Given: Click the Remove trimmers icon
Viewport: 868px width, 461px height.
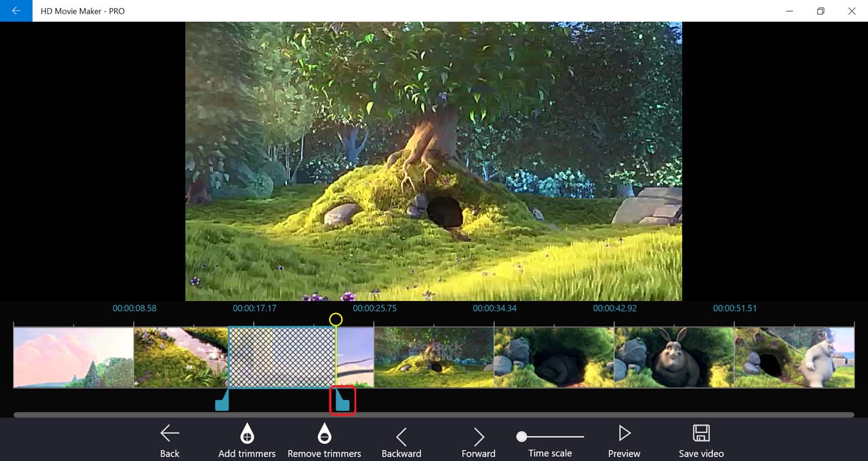Looking at the screenshot, I should coord(324,434).
